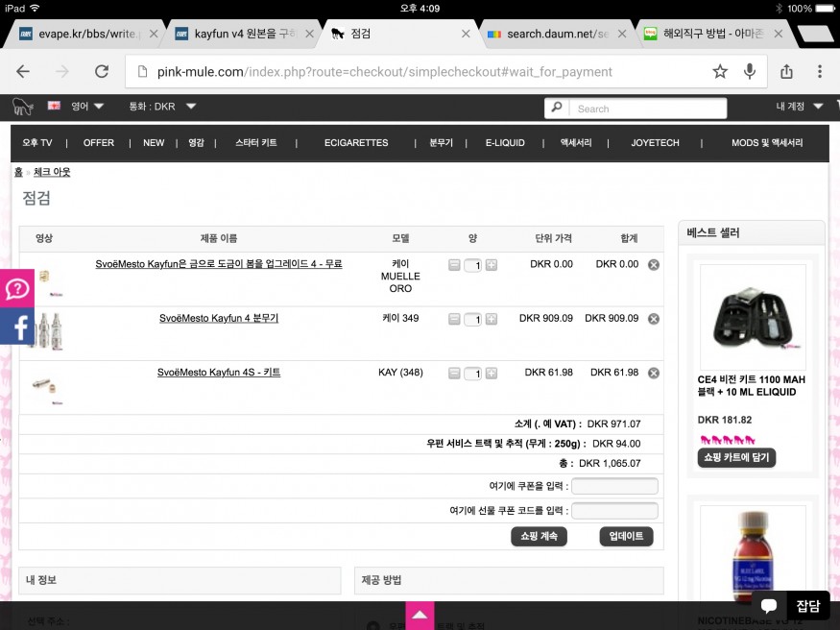Reload the page with the refresh icon

coord(102,72)
